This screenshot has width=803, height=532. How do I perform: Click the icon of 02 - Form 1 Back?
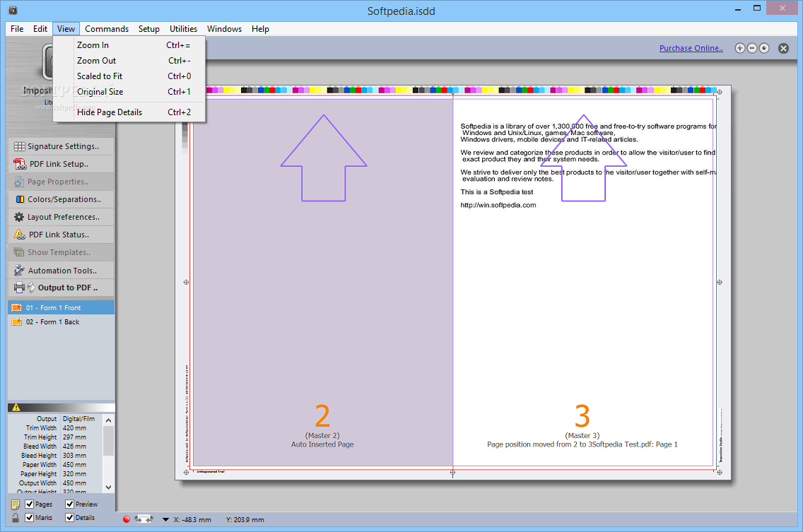17,322
